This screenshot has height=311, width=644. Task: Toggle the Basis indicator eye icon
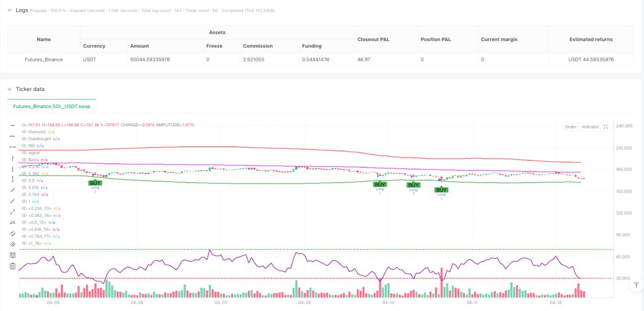click(24, 160)
